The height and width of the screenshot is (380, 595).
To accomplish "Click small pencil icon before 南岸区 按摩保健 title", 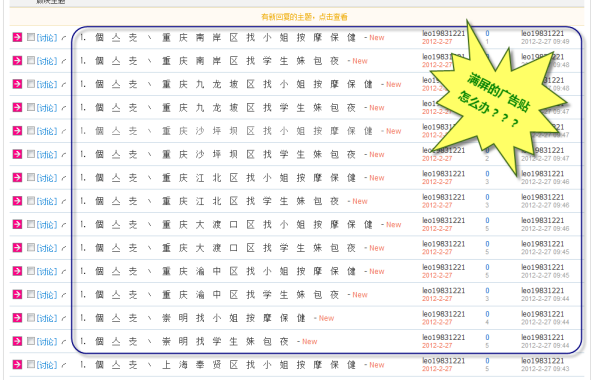I will pyautogui.click(x=63, y=38).
